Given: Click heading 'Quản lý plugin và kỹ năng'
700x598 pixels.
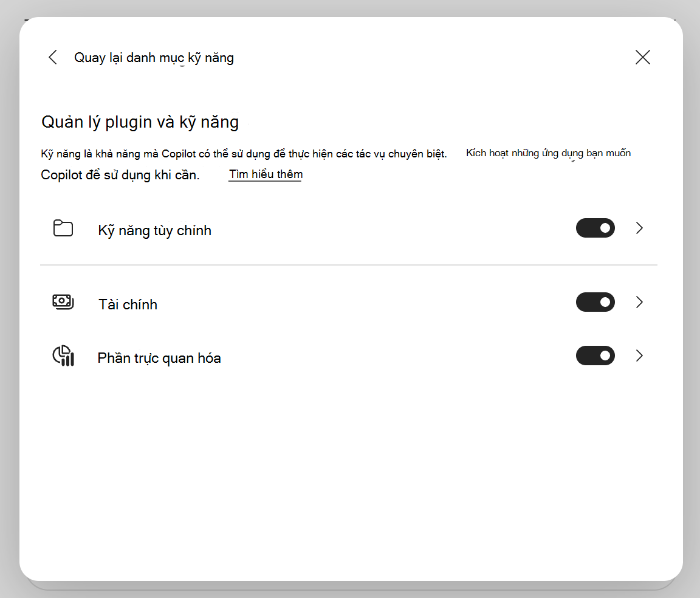Looking at the screenshot, I should 140,122.
